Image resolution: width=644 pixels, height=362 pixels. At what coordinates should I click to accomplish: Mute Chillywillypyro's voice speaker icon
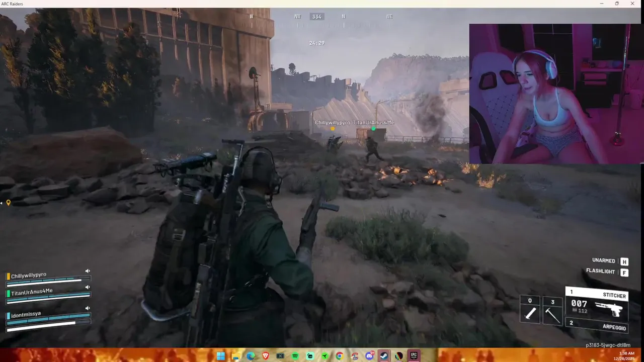pos(88,271)
